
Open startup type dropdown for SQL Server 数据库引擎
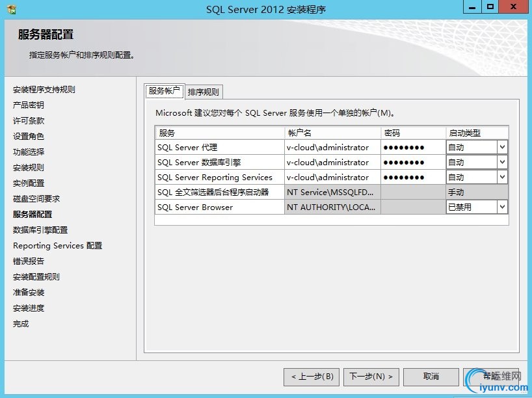click(502, 162)
